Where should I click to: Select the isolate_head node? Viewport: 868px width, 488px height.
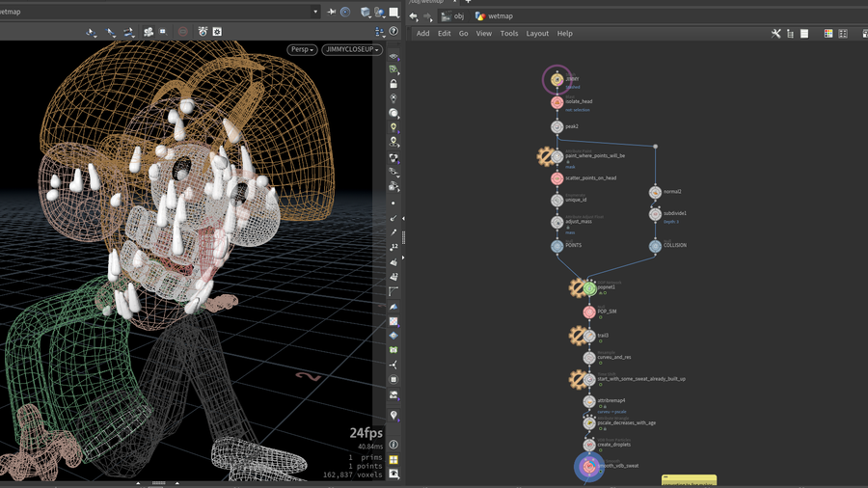[557, 102]
